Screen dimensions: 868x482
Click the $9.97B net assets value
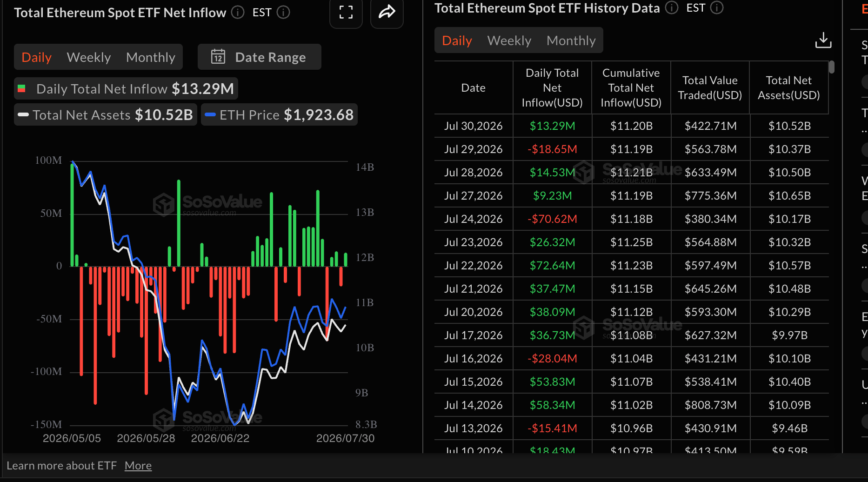[789, 335]
